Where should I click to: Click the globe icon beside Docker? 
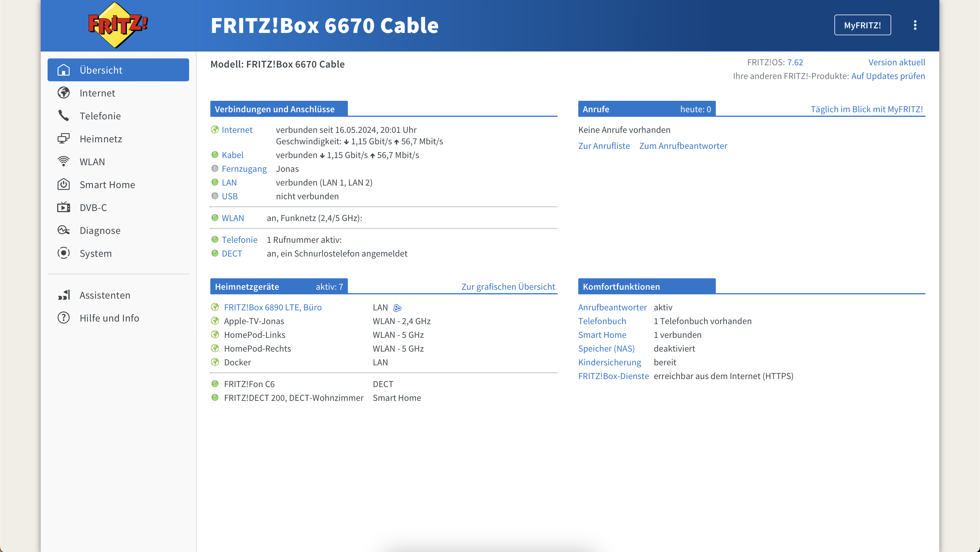point(215,362)
